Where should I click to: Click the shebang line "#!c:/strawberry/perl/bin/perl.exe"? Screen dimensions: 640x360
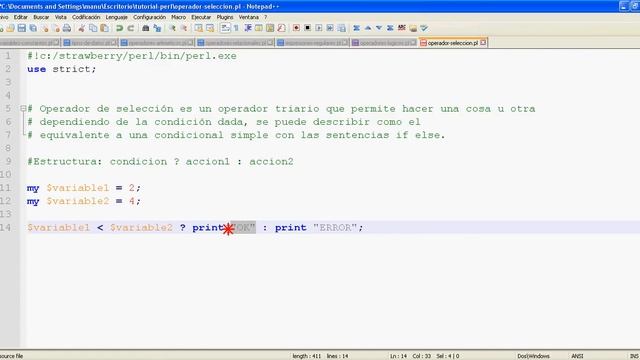[x=132, y=56]
